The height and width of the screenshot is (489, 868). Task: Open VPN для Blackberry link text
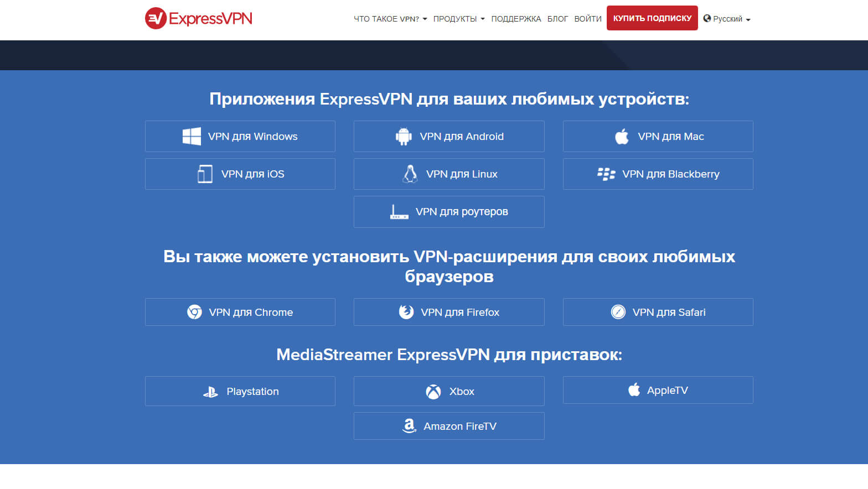click(671, 174)
